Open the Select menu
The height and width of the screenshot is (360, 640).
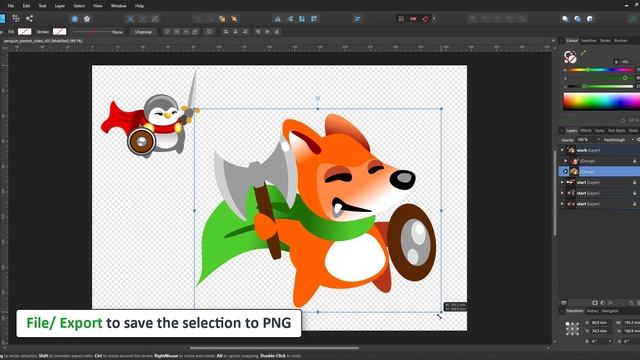79,6
